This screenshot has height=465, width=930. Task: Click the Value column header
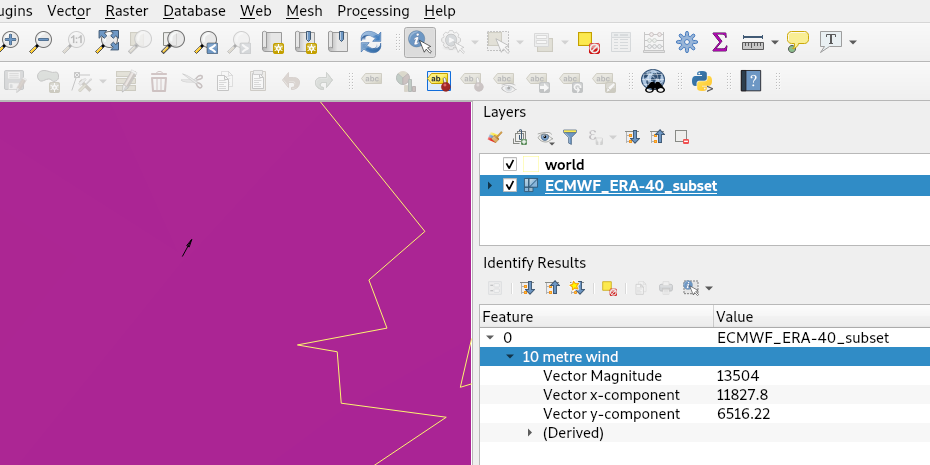(822, 317)
